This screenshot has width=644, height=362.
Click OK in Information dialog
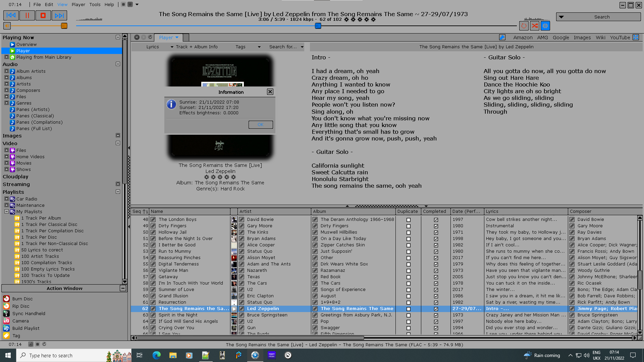coord(261,125)
